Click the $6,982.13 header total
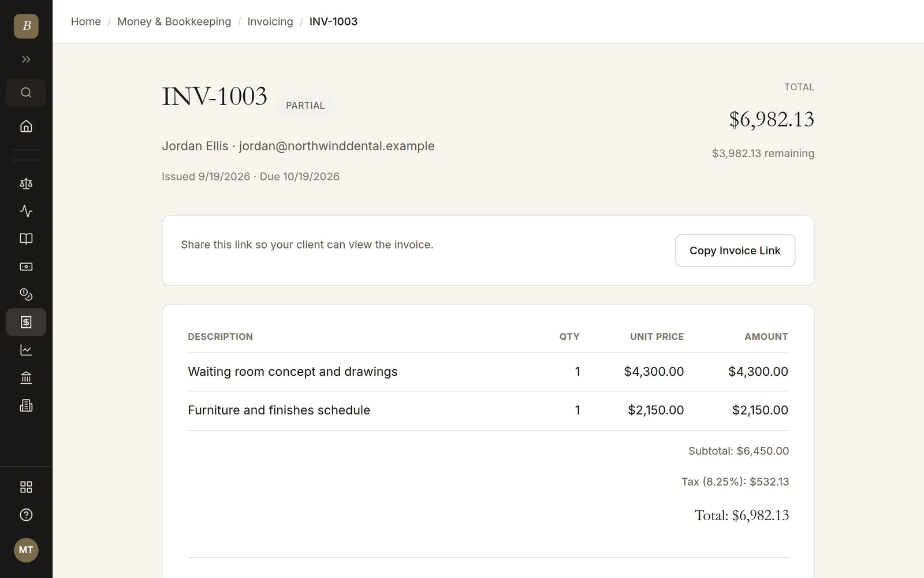Viewport: 924px width, 578px height. click(x=772, y=119)
